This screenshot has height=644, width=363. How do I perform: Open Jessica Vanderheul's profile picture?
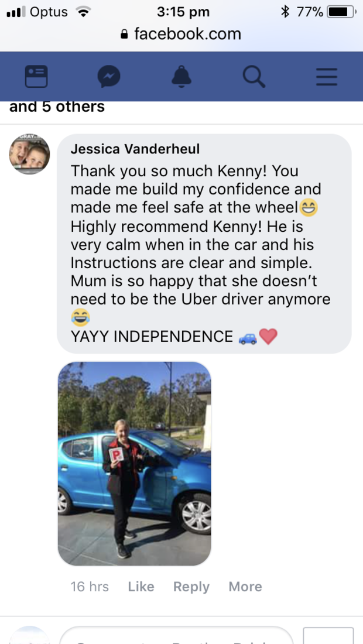(x=29, y=154)
